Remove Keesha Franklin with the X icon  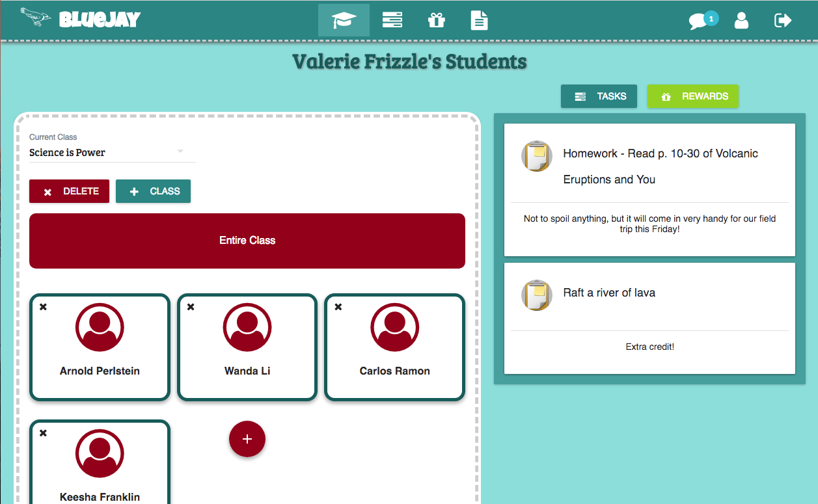coord(43,433)
